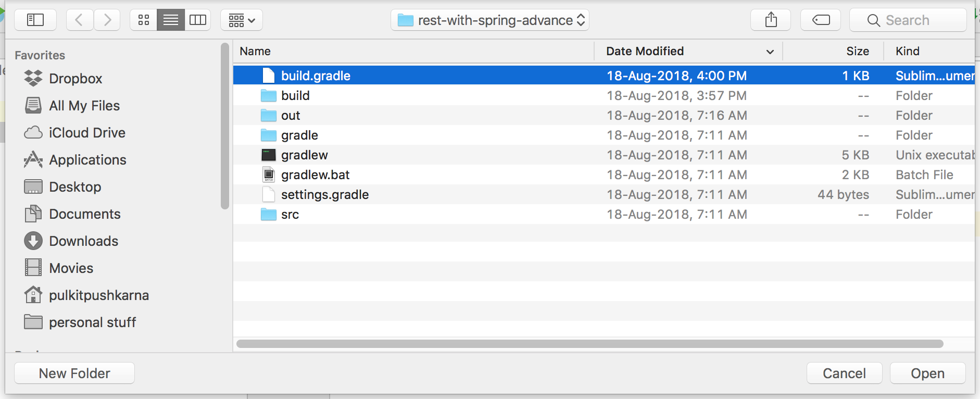Open Documents from the sidebar
Screen dimensions: 980x399
click(72, 214)
